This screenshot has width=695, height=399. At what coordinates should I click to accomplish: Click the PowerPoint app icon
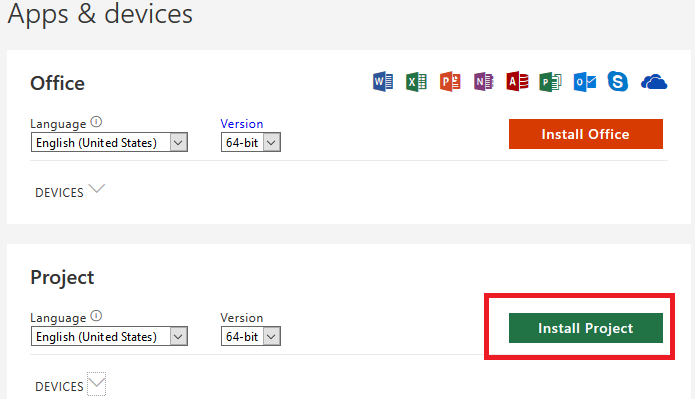click(450, 82)
